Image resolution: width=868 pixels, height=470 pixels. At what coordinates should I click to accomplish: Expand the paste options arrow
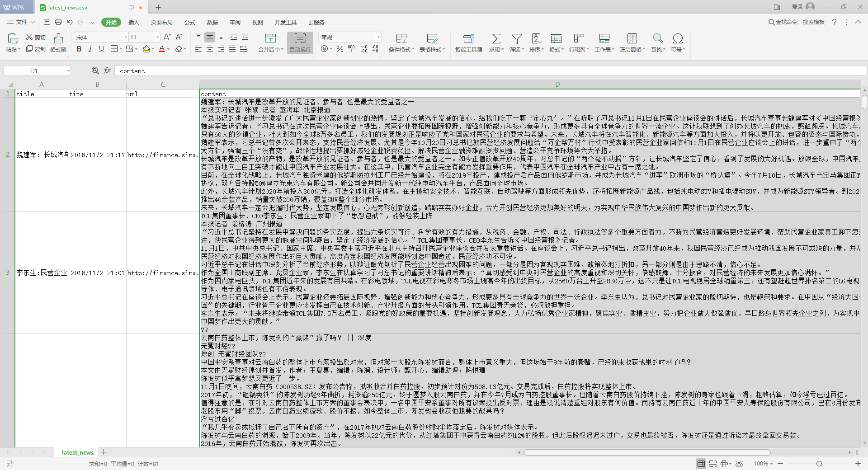click(19, 49)
